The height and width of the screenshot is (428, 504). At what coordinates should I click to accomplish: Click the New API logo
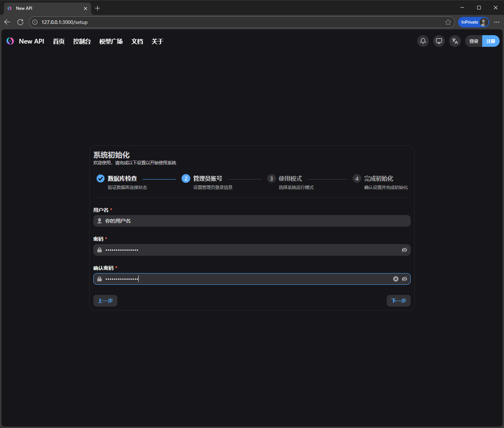10,41
